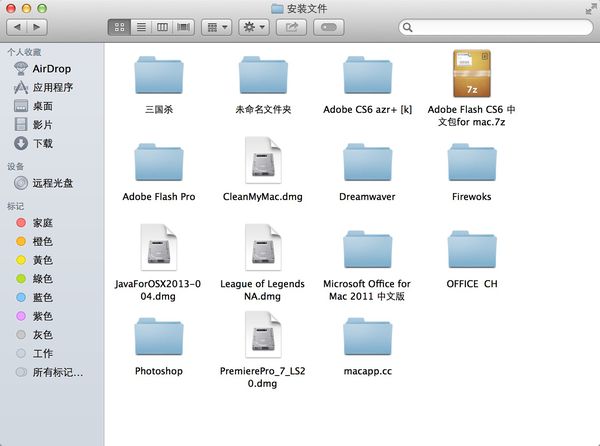Screen dimensions: 600x446
Task: Click the Share toolbar button
Action: coord(291,27)
